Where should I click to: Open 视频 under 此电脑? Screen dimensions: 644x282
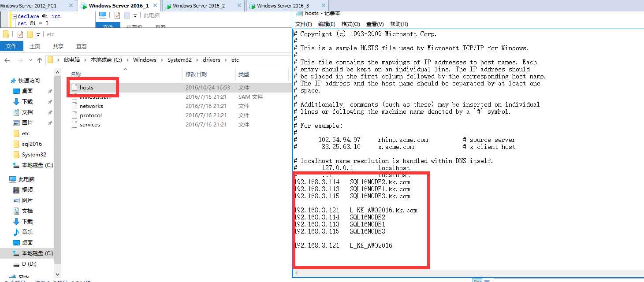(x=27, y=190)
